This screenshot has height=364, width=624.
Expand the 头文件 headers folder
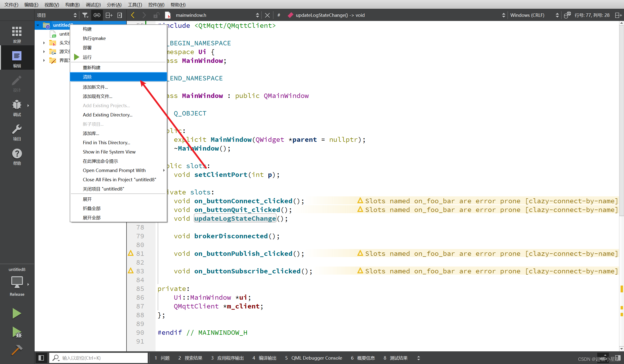click(x=44, y=43)
